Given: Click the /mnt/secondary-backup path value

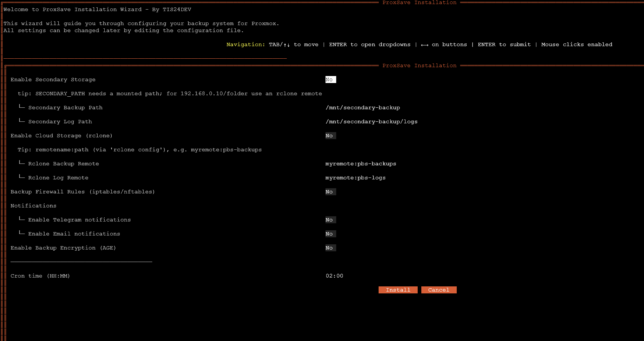Looking at the screenshot, I should [x=363, y=107].
